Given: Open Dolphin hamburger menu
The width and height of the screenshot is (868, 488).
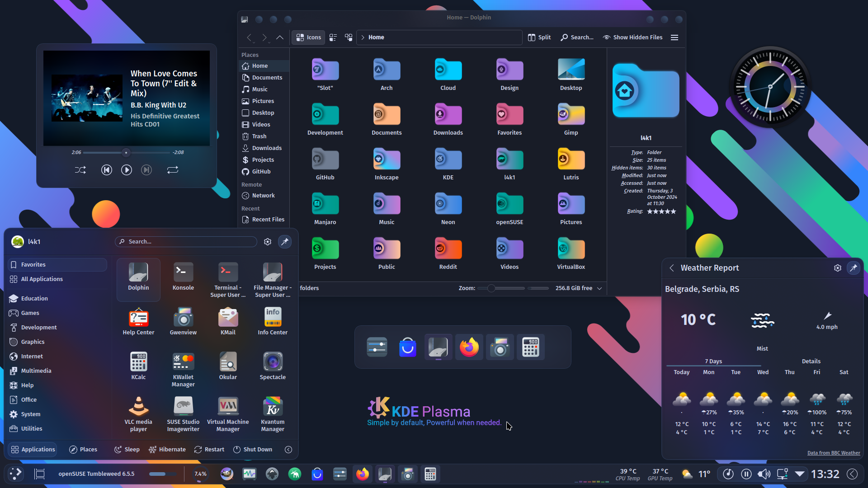Looking at the screenshot, I should click(x=675, y=38).
